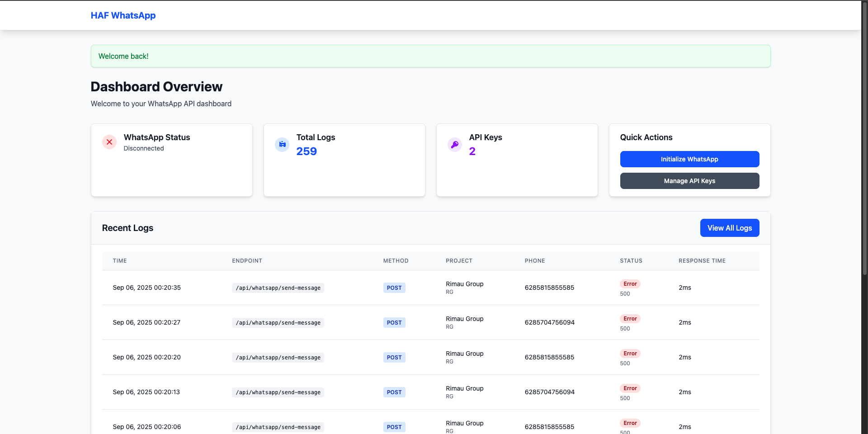
Task: Click the STATUS column header
Action: click(x=631, y=261)
